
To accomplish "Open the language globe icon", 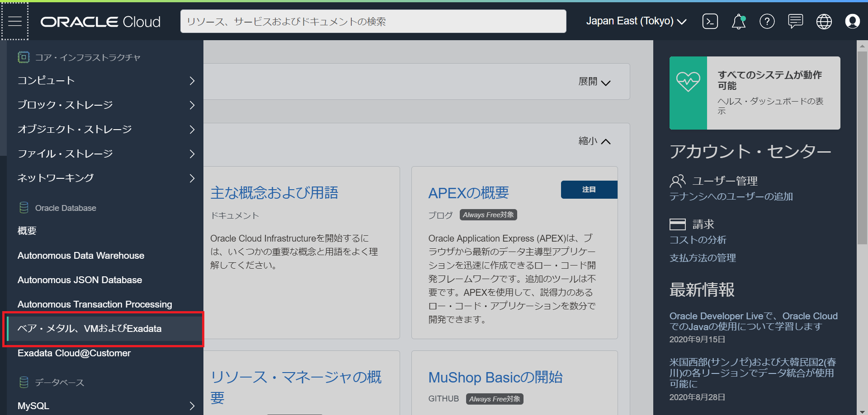I will pos(824,21).
